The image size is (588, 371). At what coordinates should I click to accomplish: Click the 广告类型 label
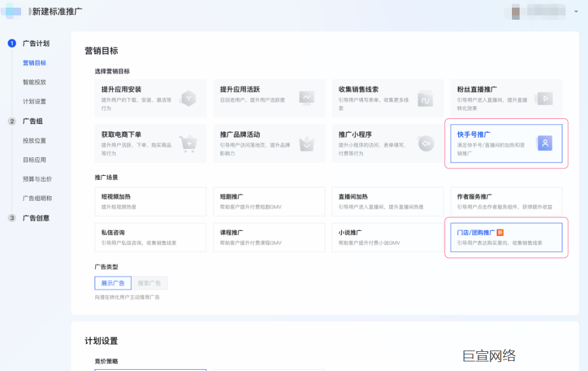tap(106, 267)
